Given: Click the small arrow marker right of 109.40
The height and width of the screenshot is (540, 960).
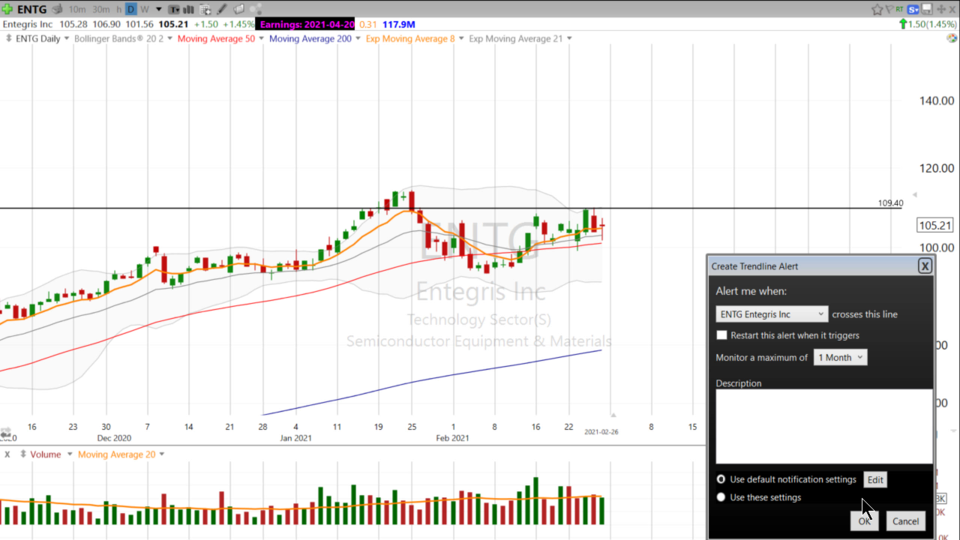Looking at the screenshot, I should click(915, 195).
